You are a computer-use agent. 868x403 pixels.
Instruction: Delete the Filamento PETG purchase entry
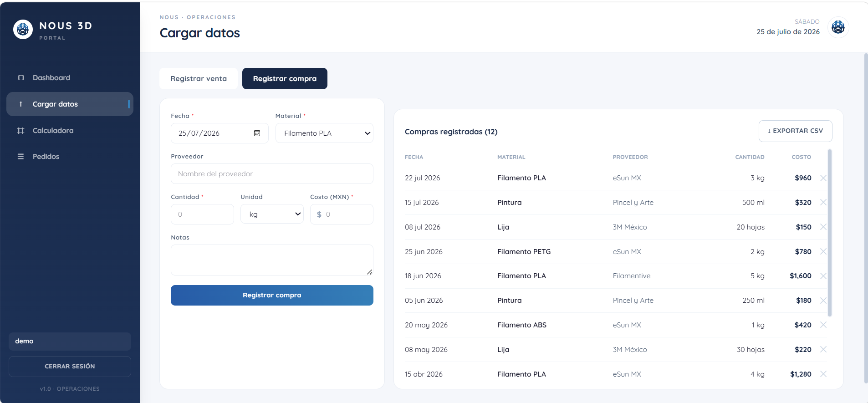pyautogui.click(x=823, y=251)
